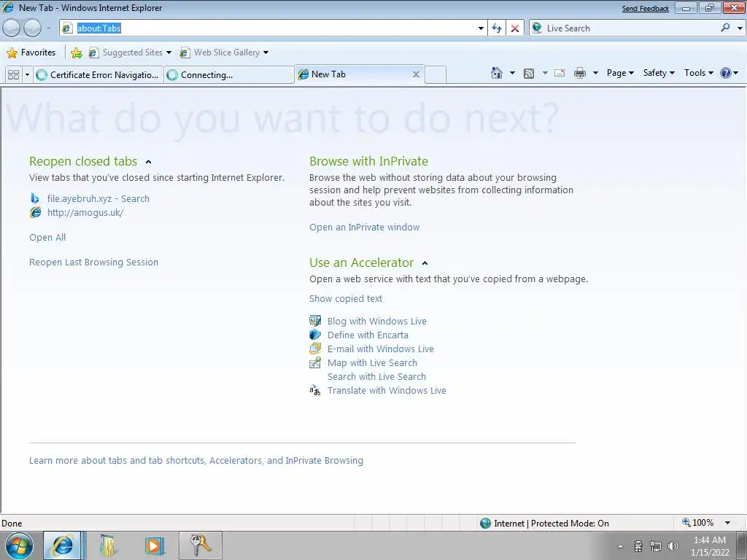Image resolution: width=747 pixels, height=560 pixels.
Task: Click the Read Mail icon
Action: point(560,73)
